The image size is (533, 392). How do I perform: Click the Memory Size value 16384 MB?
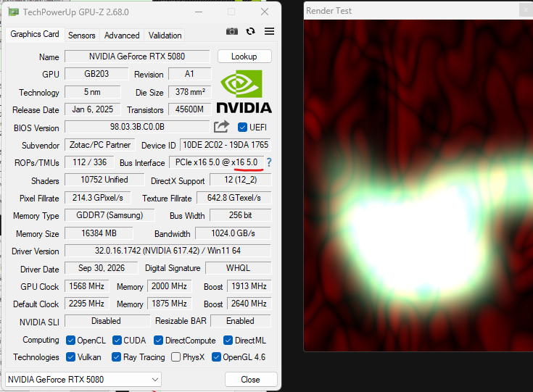pos(99,233)
